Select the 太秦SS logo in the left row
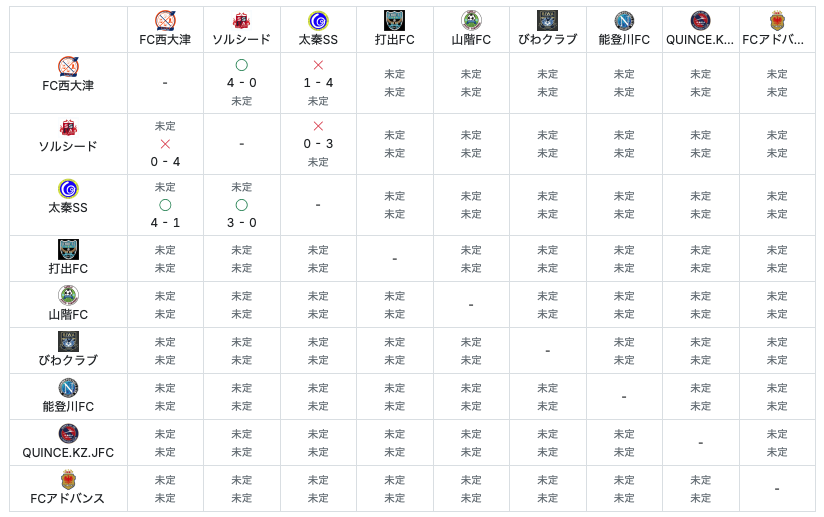The height and width of the screenshot is (517, 824). 68,189
